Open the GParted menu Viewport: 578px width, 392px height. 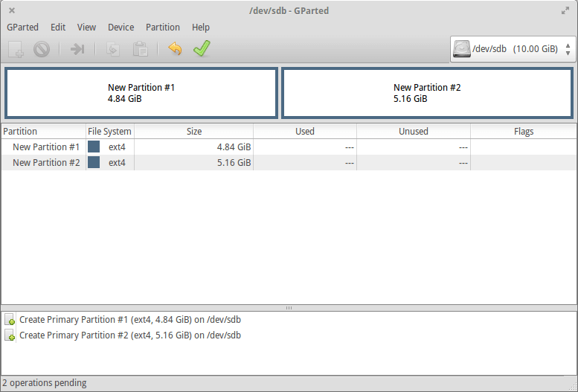(22, 28)
